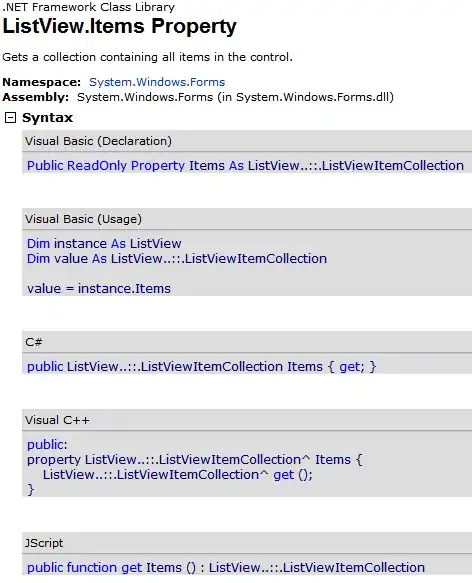Click the JScript 'public function get Items' line
Viewport: 472px width, 583px height.
click(225, 568)
